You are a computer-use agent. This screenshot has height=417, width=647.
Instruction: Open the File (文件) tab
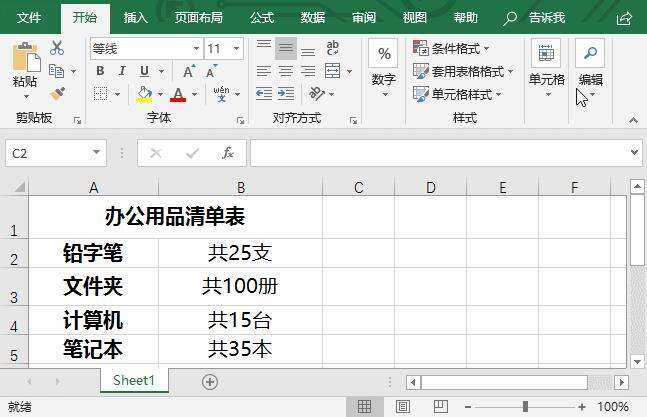pos(29,17)
